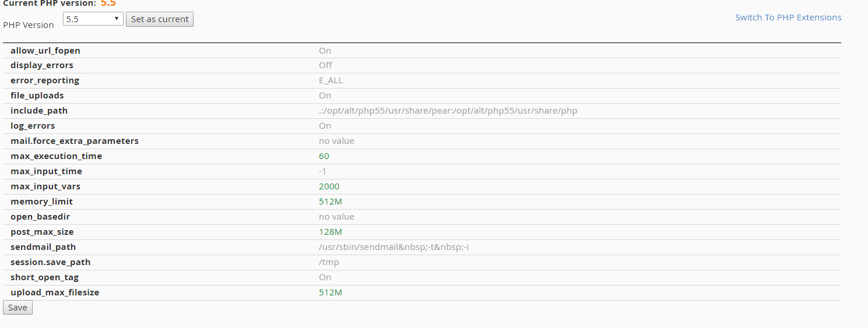This screenshot has width=868, height=328.
Task: Edit the error_reporting E_ALL value
Action: point(331,80)
